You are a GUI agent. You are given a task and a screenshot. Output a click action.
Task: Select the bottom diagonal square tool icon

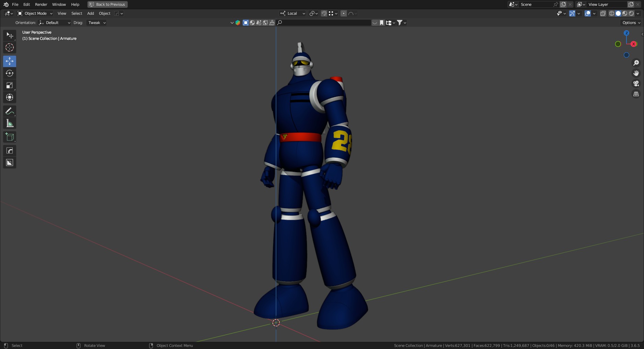[x=10, y=162]
